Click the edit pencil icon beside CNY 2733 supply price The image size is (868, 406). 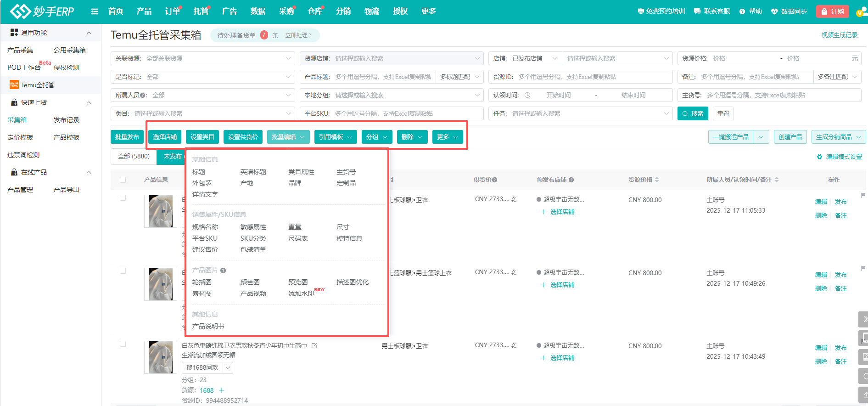[x=514, y=199]
